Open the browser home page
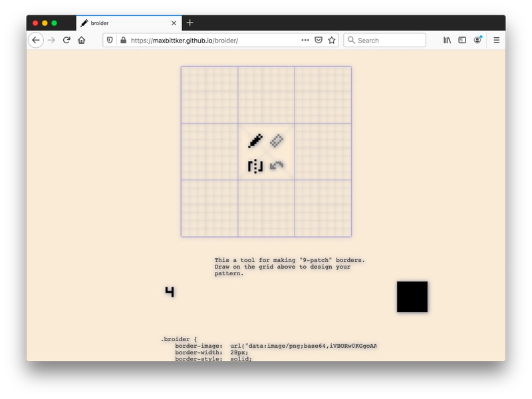532x399 pixels. 81,41
